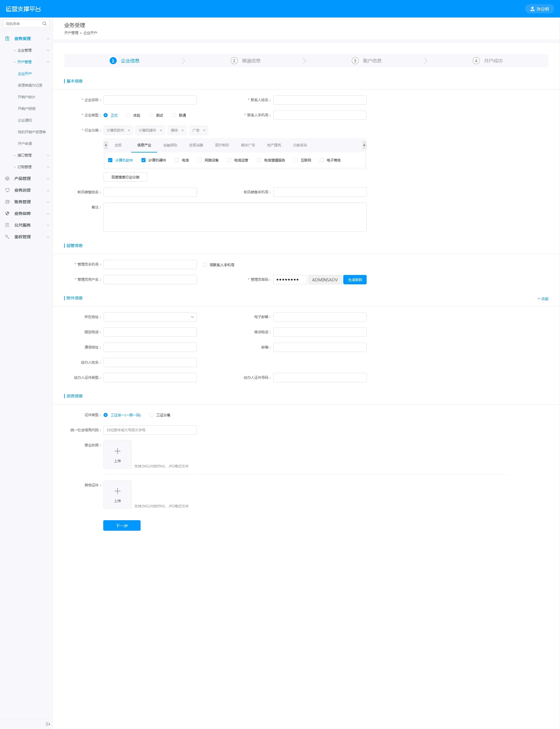The image size is (560, 729).
Task: Remove the 计算机硬件 industry tag
Action: [161, 131]
